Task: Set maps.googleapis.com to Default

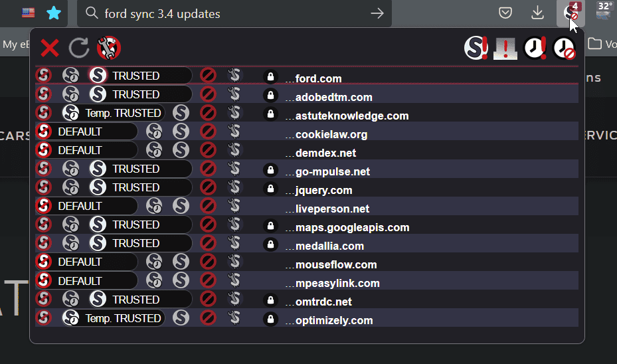Action: [44, 225]
